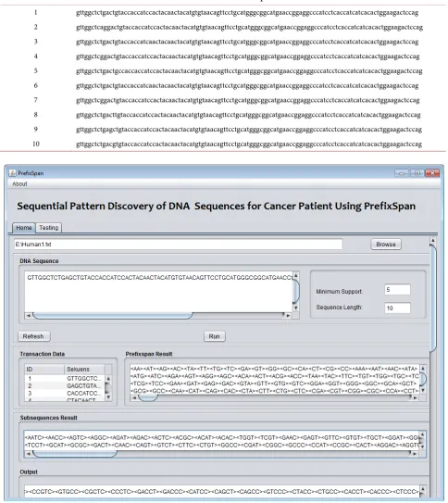Screen dimensions: 448x503
Task: Click Prefixspan Result scroll left arrow
Action: click(x=134, y=397)
